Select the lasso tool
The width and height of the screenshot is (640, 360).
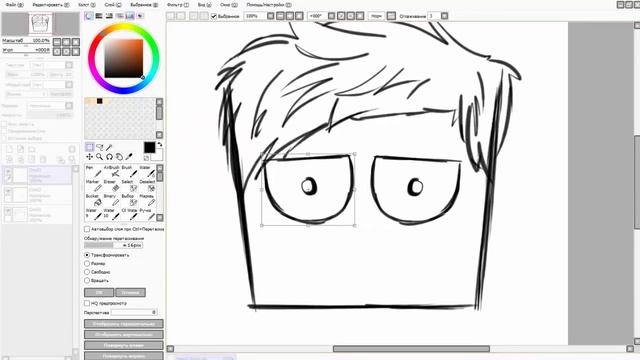point(99,147)
